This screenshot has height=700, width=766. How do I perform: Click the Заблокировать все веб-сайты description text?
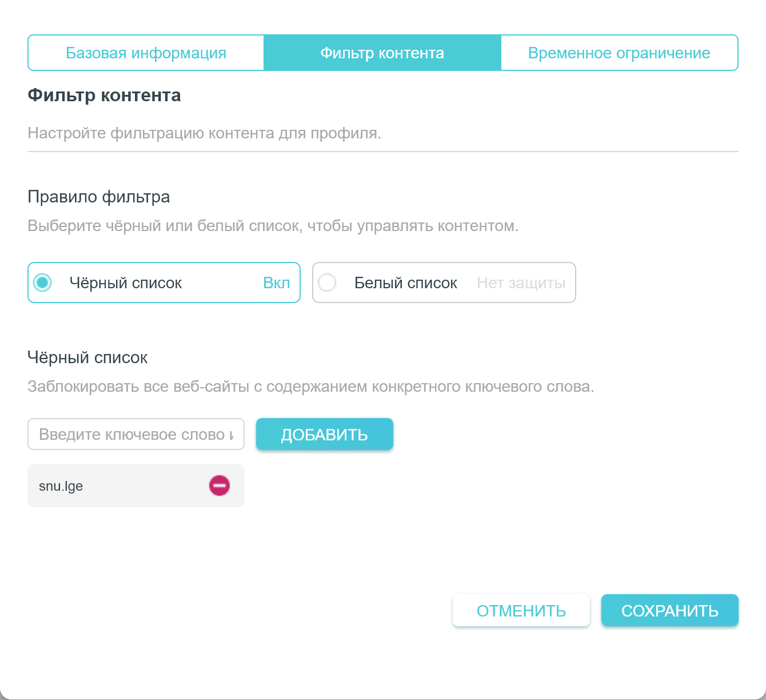coord(310,387)
